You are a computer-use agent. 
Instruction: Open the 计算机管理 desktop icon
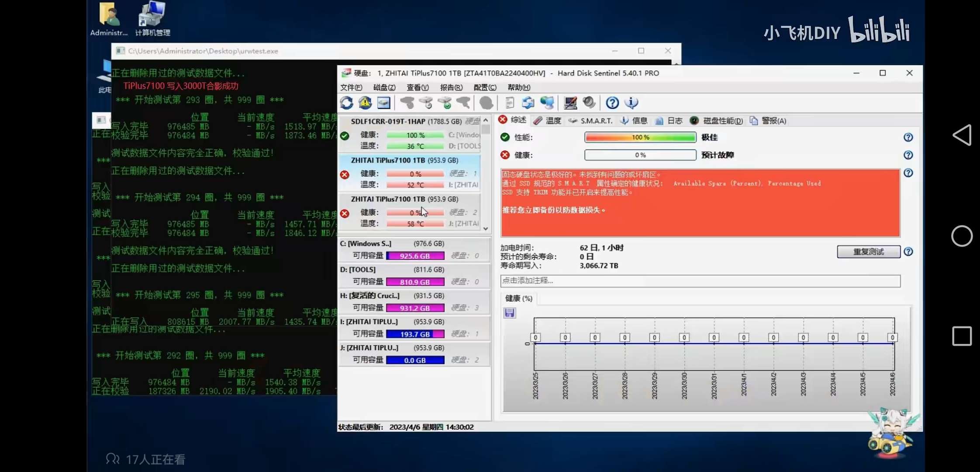152,19
